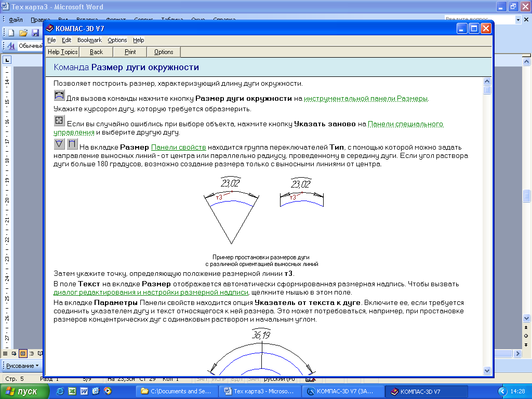
Task: Open Word's Обычный style combo box
Action: click(30, 46)
